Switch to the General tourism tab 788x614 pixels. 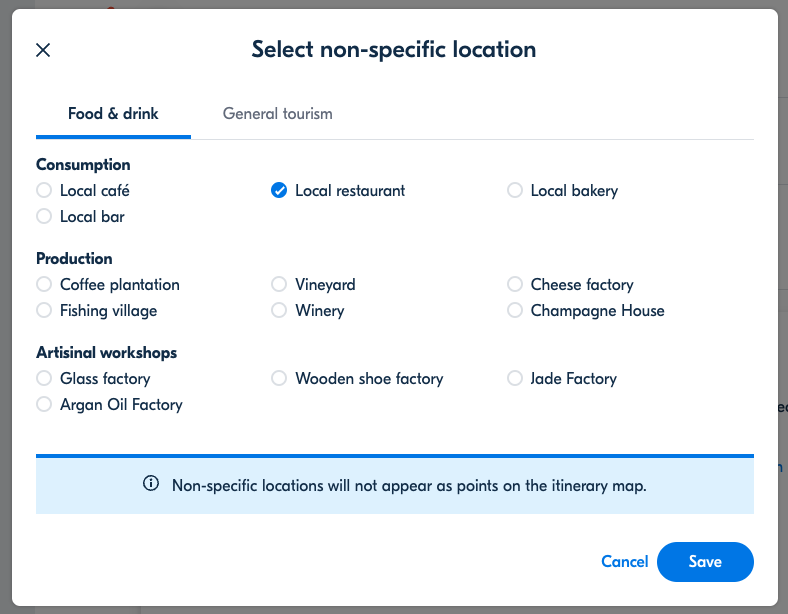point(277,114)
